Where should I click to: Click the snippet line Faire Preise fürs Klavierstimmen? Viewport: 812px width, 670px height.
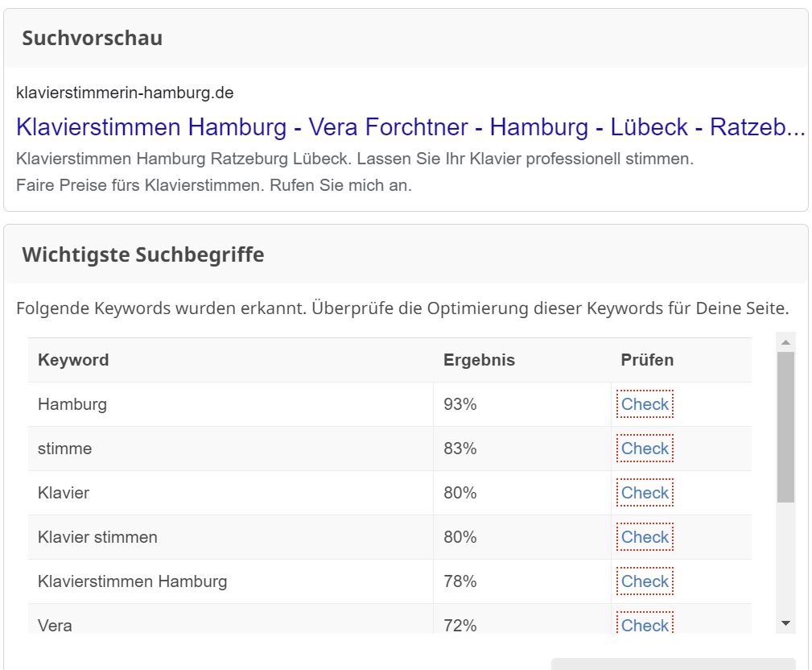click(x=214, y=185)
